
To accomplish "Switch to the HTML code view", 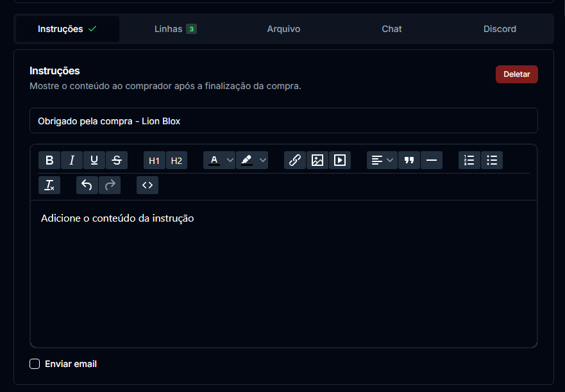I will (148, 185).
